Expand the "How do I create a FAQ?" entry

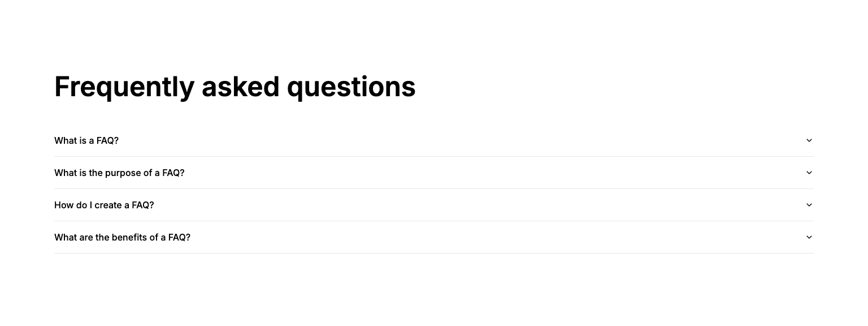(434, 205)
